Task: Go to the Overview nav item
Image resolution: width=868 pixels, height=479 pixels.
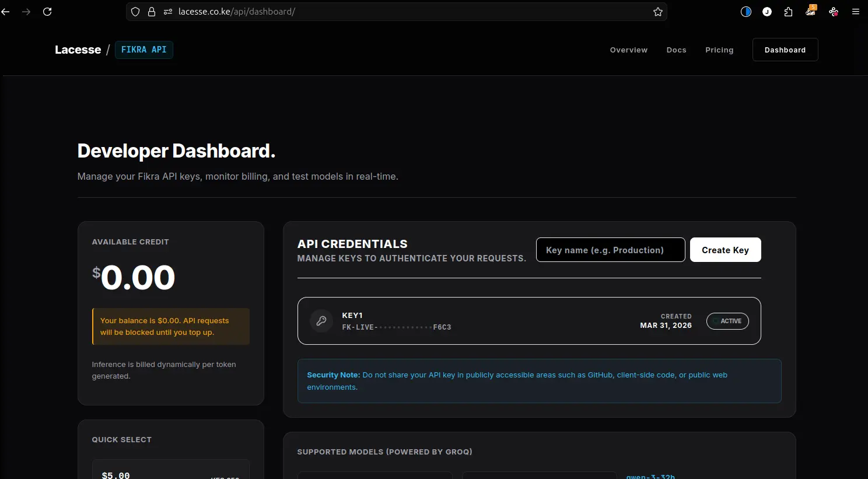Action: (629, 50)
